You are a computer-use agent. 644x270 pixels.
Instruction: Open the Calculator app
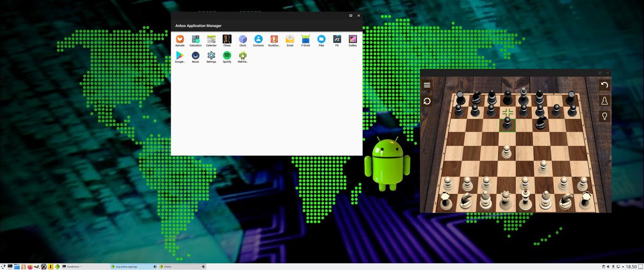(195, 40)
